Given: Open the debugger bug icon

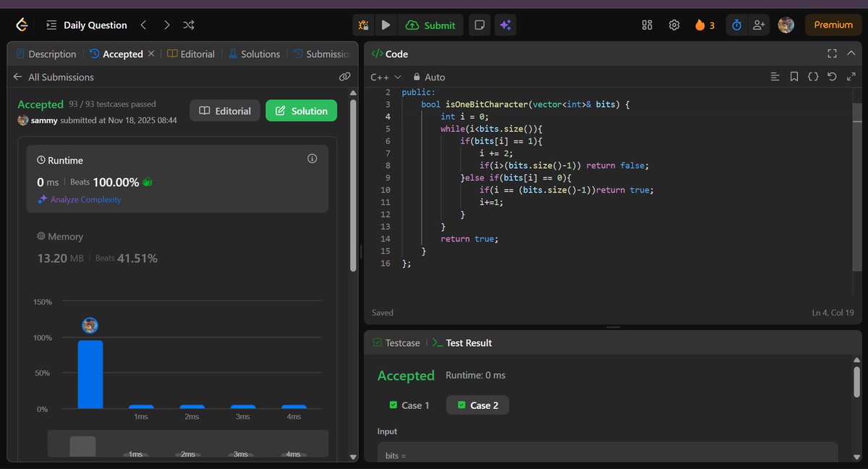Looking at the screenshot, I should [x=363, y=25].
